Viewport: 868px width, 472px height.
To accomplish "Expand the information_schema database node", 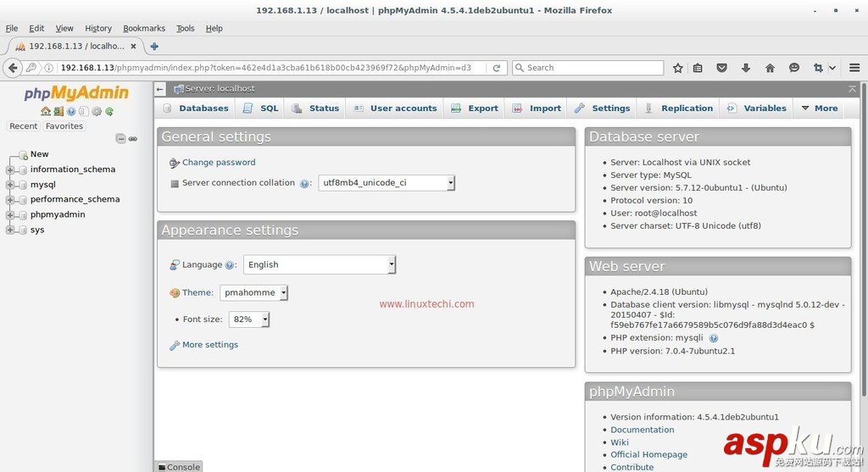I will pyautogui.click(x=10, y=169).
